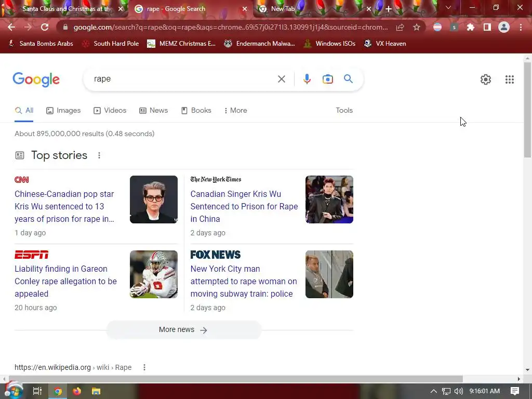Clear the search box with the X icon
Viewport: 532px width, 399px height.
281,79
